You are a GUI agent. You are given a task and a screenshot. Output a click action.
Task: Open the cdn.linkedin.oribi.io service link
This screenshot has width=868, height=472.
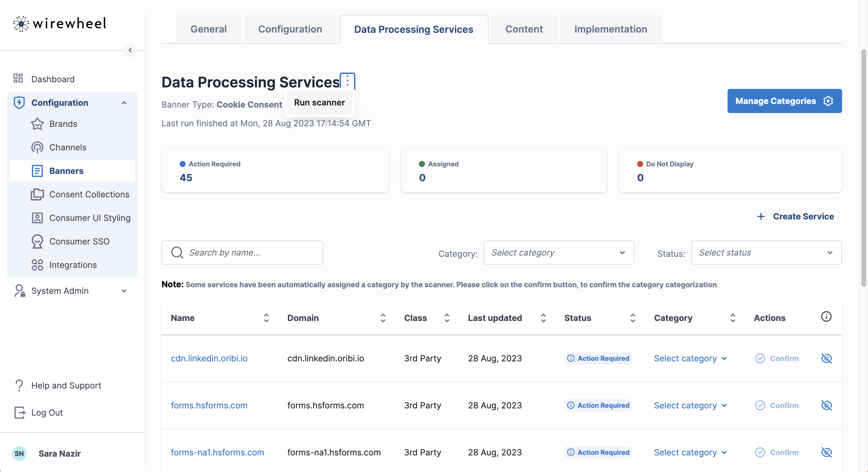(x=209, y=358)
